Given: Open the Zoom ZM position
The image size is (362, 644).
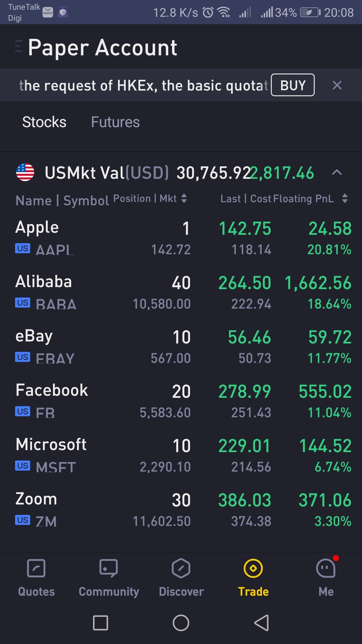Looking at the screenshot, I should tap(181, 510).
